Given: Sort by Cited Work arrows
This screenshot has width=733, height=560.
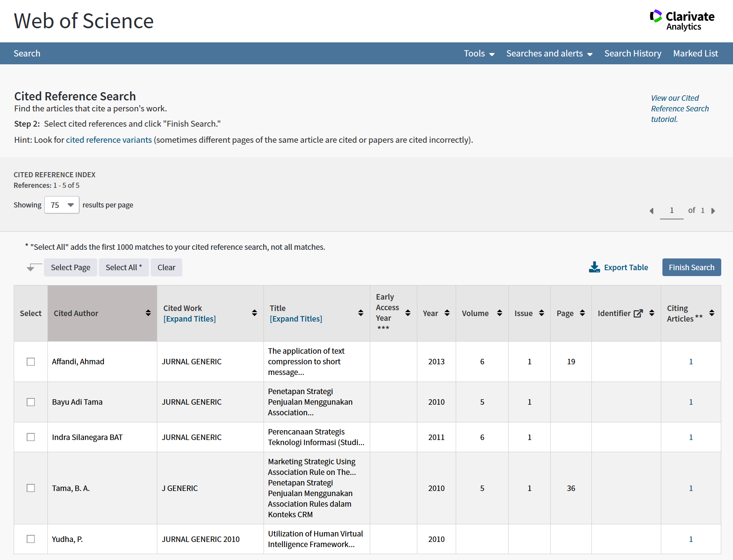Looking at the screenshot, I should coord(254,313).
